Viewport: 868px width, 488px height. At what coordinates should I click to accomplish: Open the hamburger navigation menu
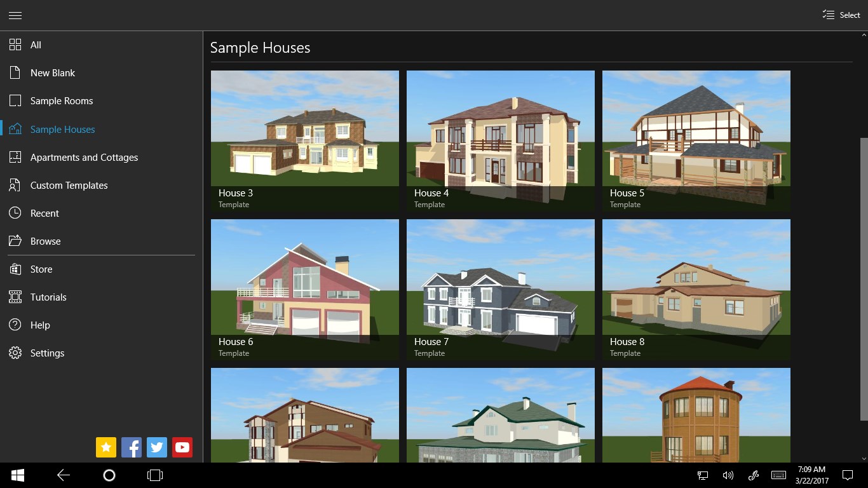point(15,15)
